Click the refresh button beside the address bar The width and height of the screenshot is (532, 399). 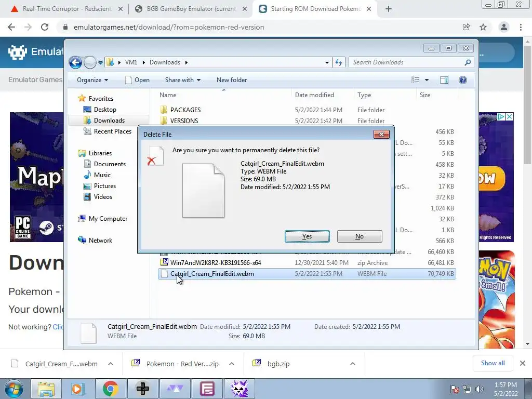pyautogui.click(x=339, y=62)
